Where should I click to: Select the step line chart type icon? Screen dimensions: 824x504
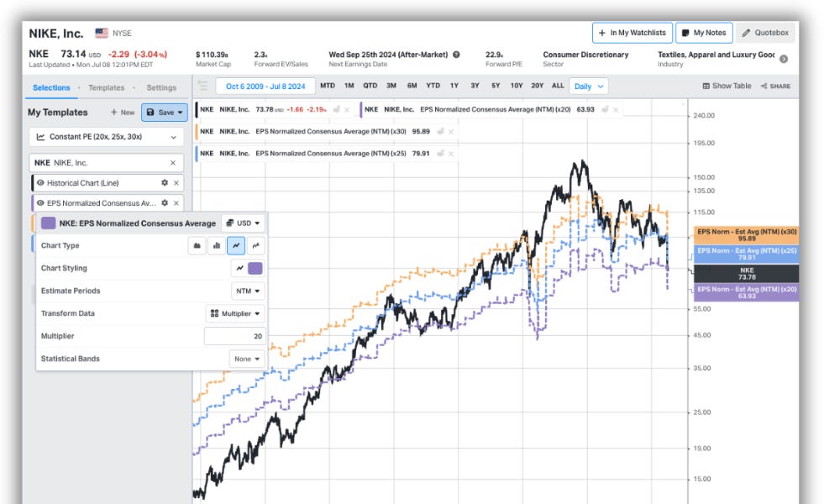pos(255,245)
